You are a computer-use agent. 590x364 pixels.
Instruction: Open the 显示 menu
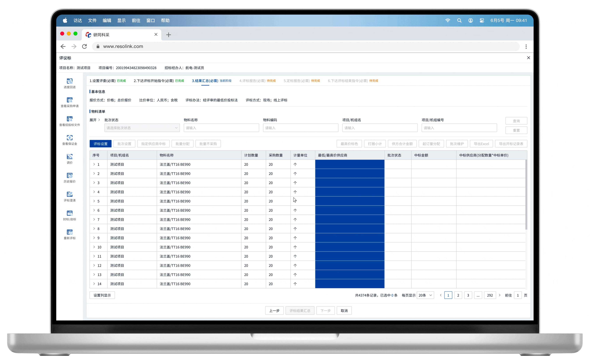click(x=121, y=20)
